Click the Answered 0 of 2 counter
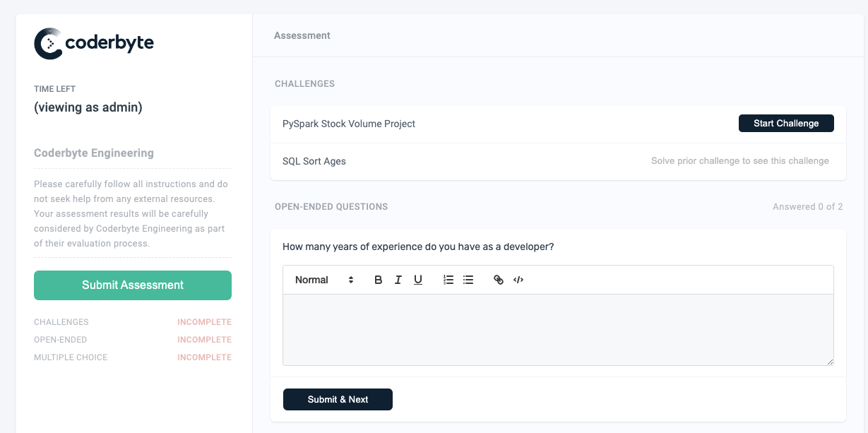The image size is (868, 433). pyautogui.click(x=807, y=206)
